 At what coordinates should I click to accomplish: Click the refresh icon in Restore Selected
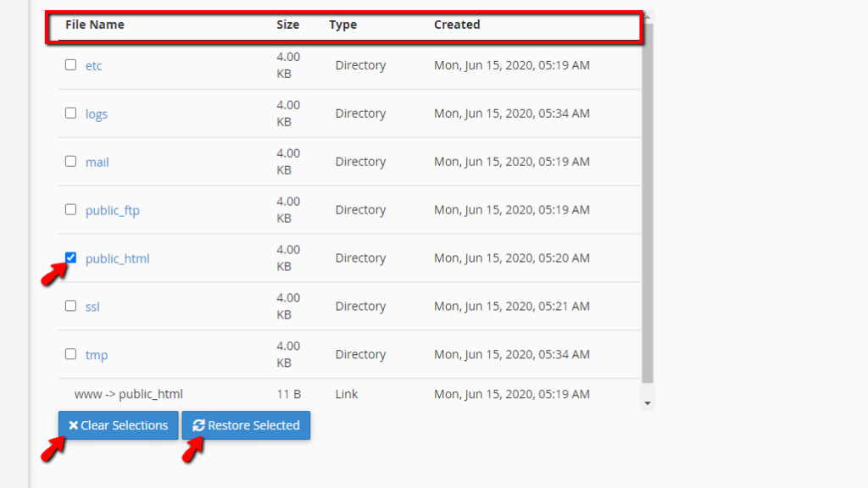(x=198, y=425)
